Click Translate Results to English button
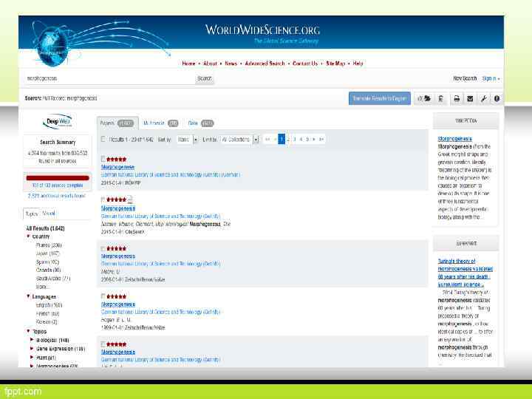This screenshot has width=532, height=399. (379, 98)
